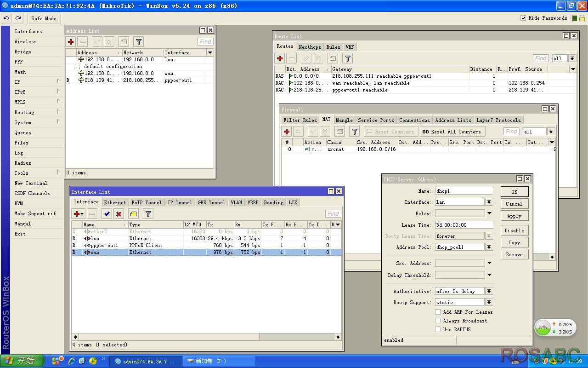Enable Always Broadcast option
The height and width of the screenshot is (368, 588).
[x=438, y=321]
